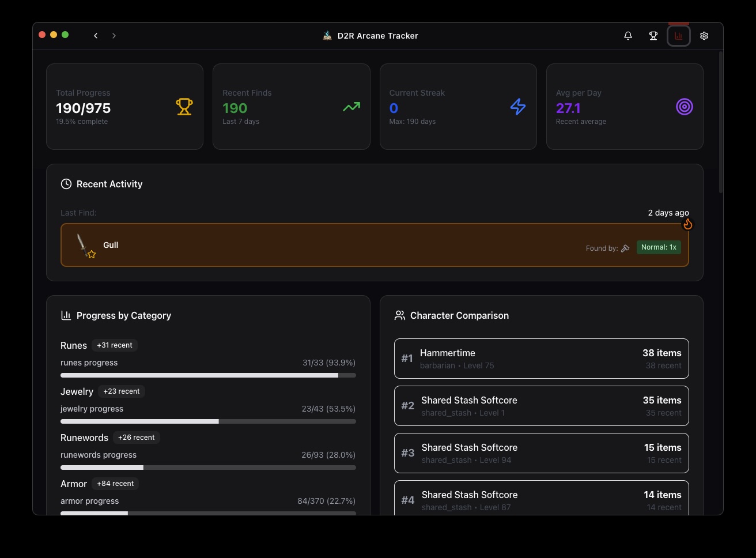The height and width of the screenshot is (558, 756).
Task: Navigate forward with the right chevron
Action: 114,35
